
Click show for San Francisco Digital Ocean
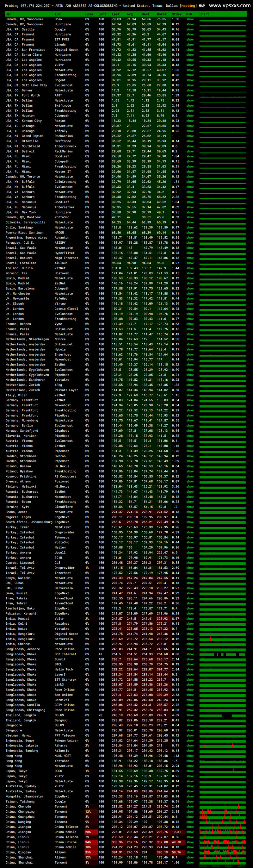point(190,50)
